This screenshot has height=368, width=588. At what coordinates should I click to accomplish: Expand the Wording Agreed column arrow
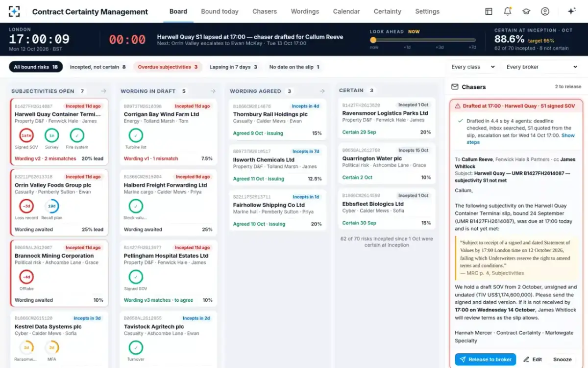[x=322, y=91]
